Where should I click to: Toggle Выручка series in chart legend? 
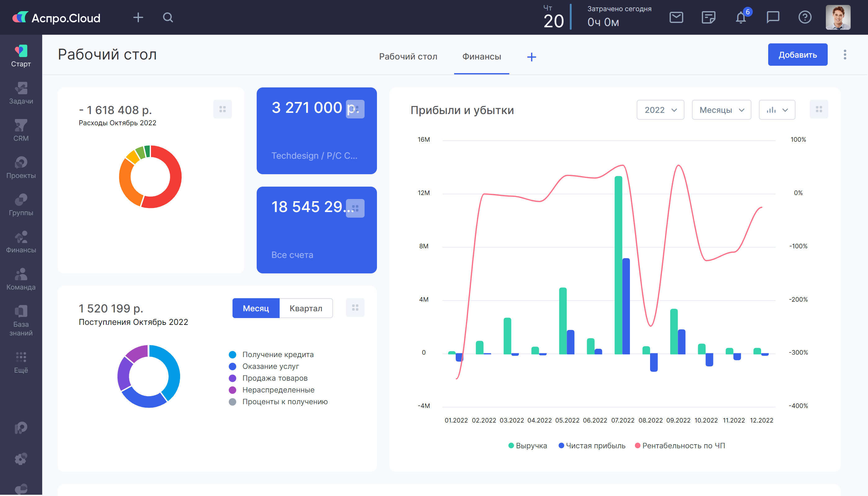pyautogui.click(x=528, y=445)
